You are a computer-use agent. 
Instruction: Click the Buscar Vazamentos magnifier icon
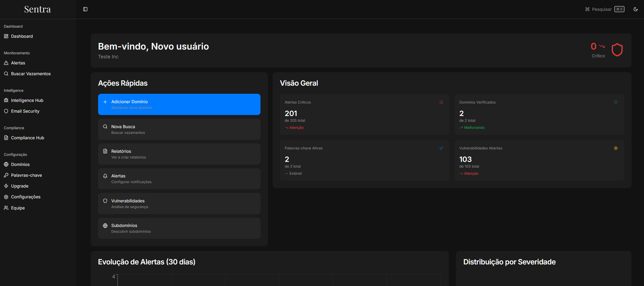tap(6, 74)
